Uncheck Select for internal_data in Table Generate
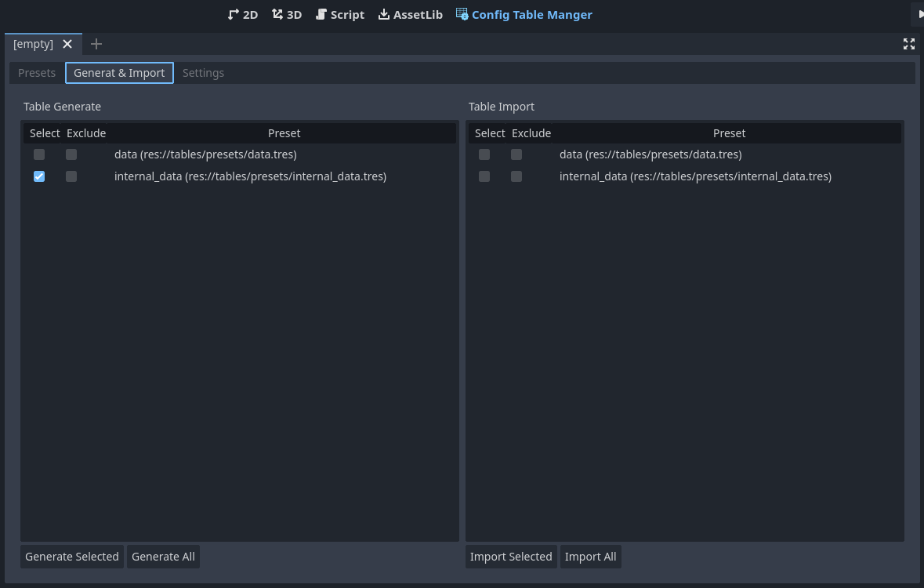Screen dimensions: 924x588 click(x=39, y=176)
